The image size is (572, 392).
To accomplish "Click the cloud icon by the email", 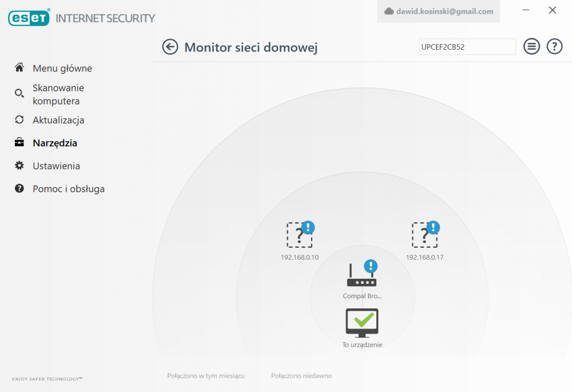I will 389,11.
